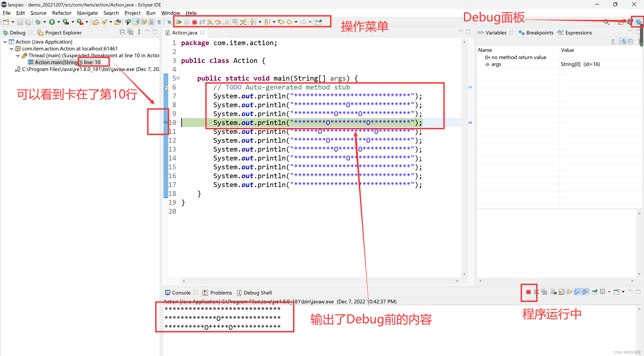Enable Scroll Lock in the Console toolbar
This screenshot has width=644, height=356.
pos(561,292)
